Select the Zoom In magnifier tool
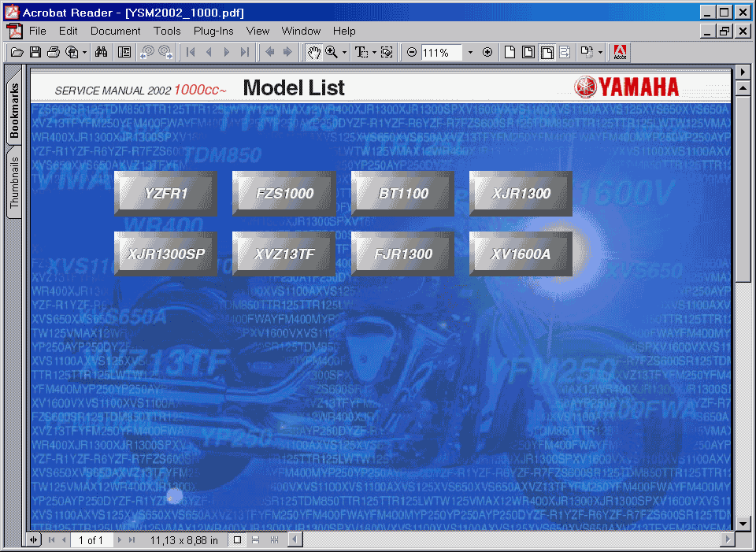 click(x=332, y=52)
